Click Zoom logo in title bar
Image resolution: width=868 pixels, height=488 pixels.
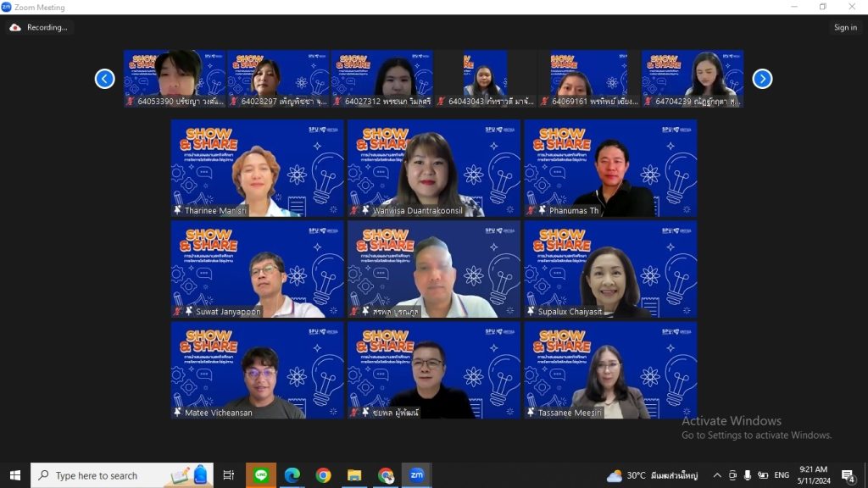[x=7, y=7]
